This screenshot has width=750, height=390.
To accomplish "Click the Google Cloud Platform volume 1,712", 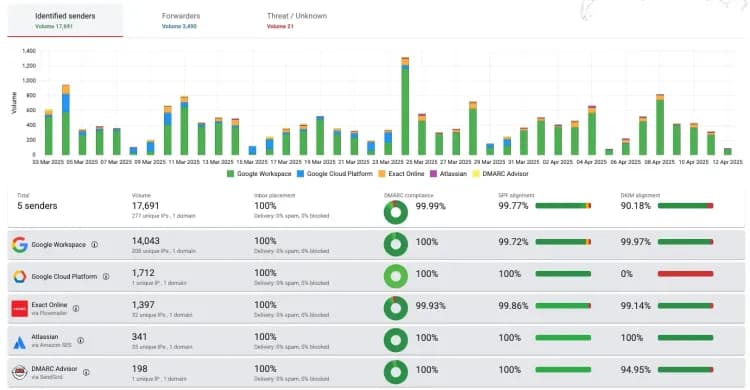I will click(x=143, y=273).
